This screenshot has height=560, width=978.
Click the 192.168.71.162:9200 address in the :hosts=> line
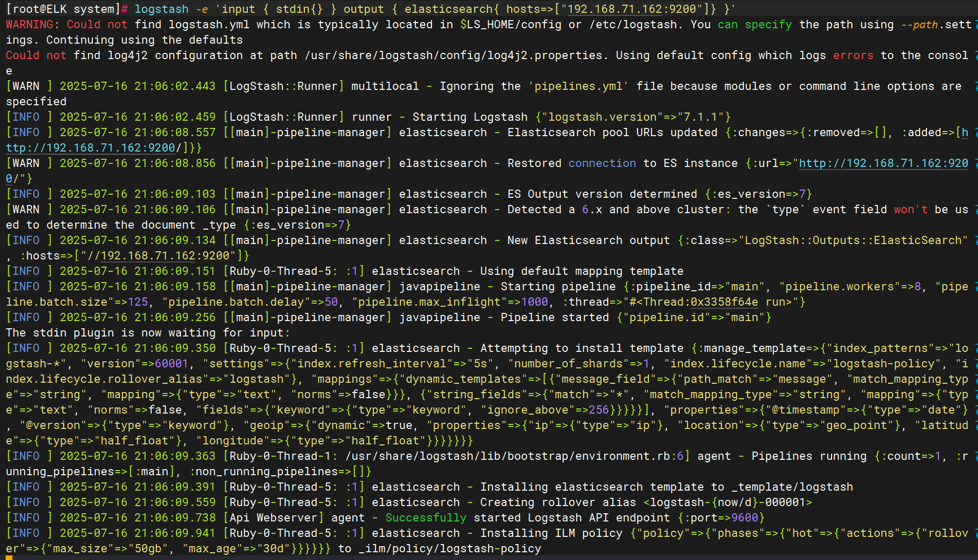click(165, 256)
